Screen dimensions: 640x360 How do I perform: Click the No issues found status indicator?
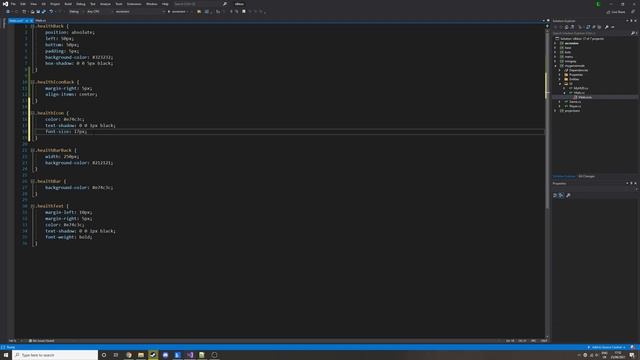click(x=41, y=341)
